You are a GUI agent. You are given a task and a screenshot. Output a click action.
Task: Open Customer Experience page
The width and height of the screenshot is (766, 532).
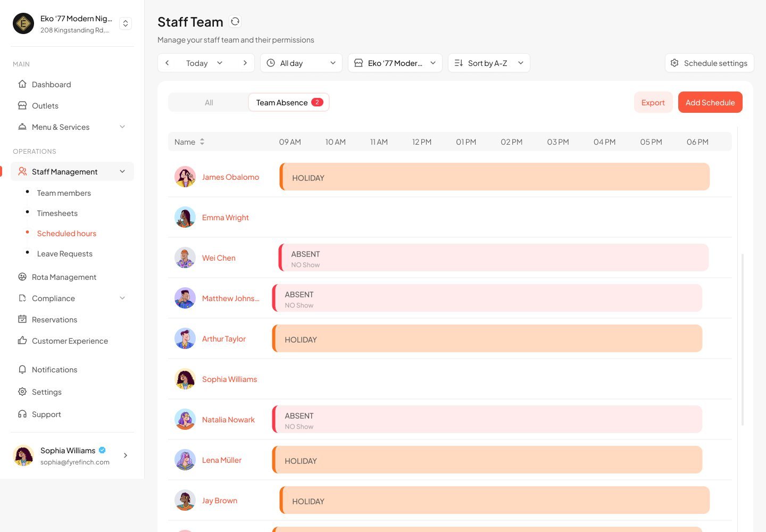pos(72,340)
